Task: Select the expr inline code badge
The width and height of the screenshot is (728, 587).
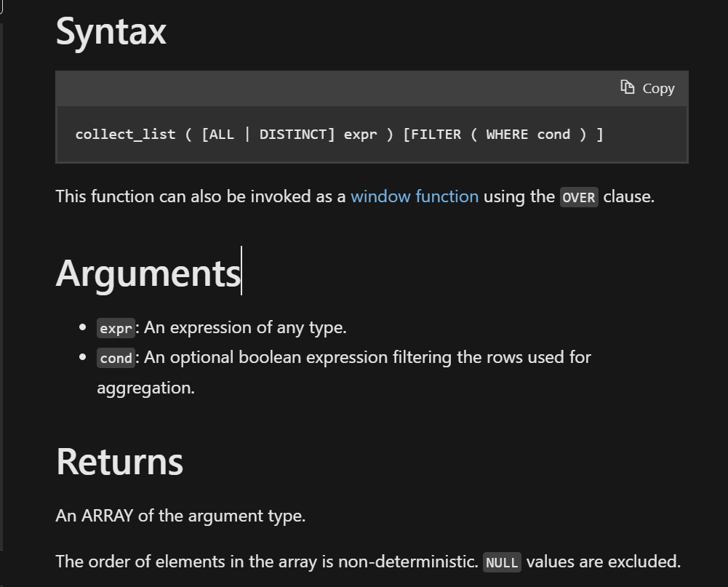Action: click(x=115, y=327)
